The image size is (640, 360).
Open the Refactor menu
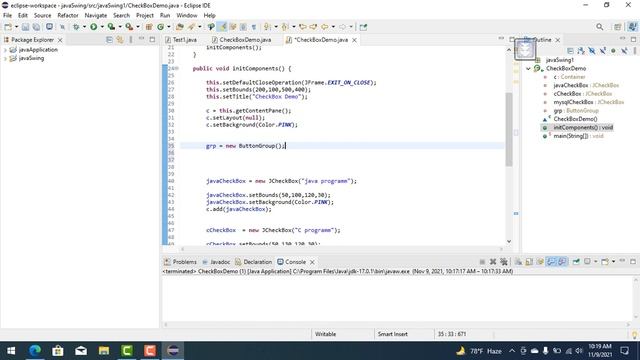(68, 16)
